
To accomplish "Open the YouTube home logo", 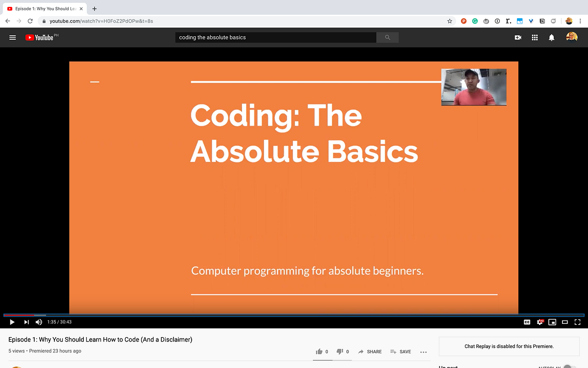I will 40,37.
